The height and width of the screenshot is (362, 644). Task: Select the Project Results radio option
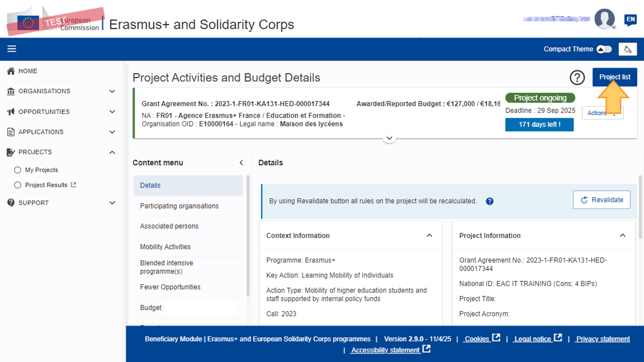coord(18,185)
